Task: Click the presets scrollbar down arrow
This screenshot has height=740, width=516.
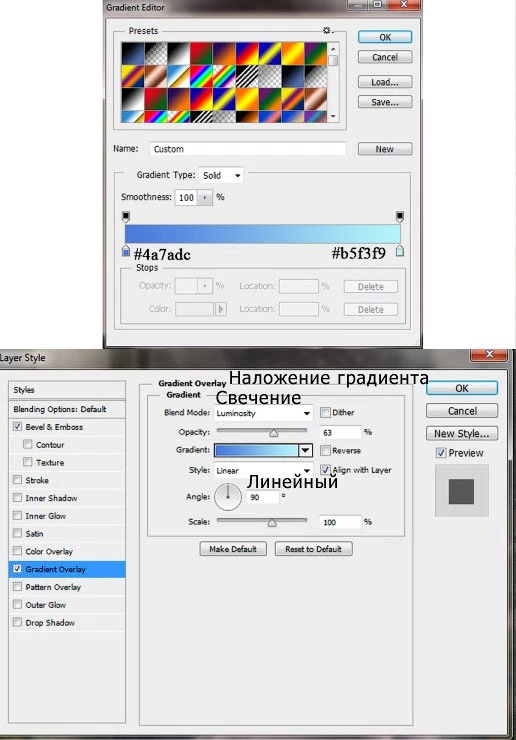Action: point(334,116)
